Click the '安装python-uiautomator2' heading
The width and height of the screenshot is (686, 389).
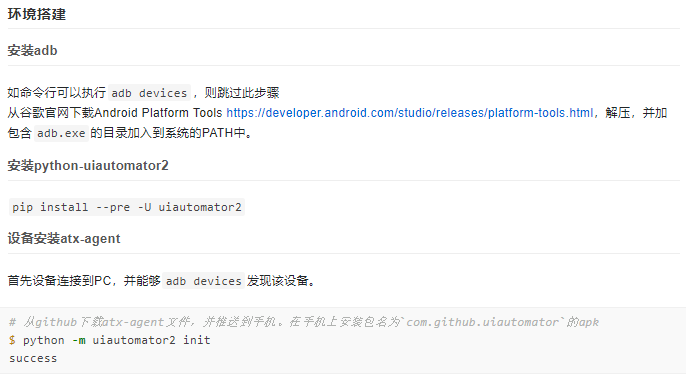coord(88,166)
